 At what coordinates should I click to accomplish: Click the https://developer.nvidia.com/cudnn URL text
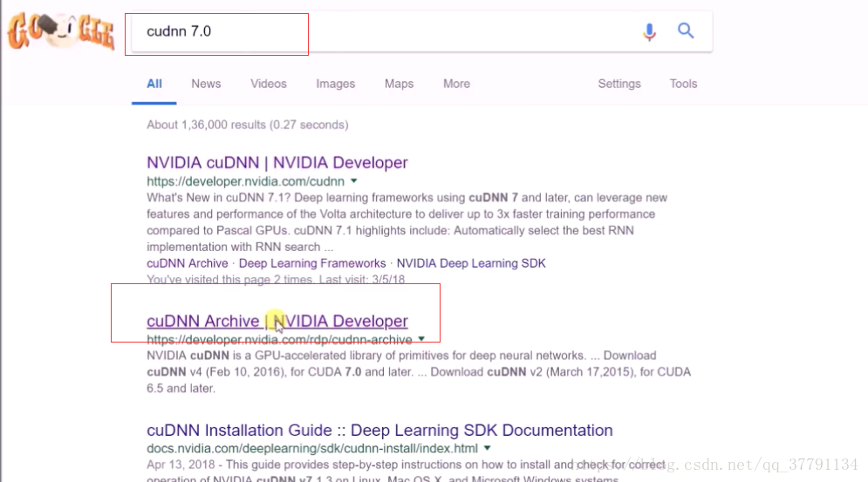(x=245, y=181)
